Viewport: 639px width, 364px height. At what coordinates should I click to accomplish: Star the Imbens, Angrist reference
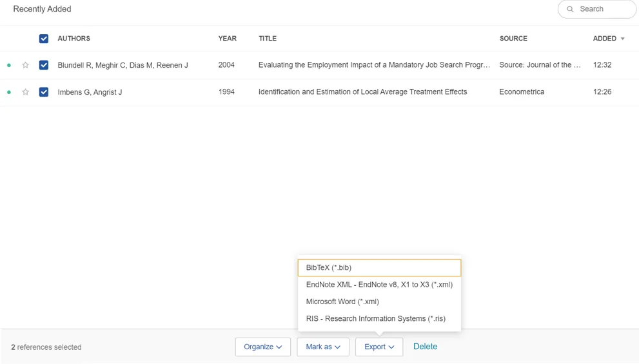26,92
